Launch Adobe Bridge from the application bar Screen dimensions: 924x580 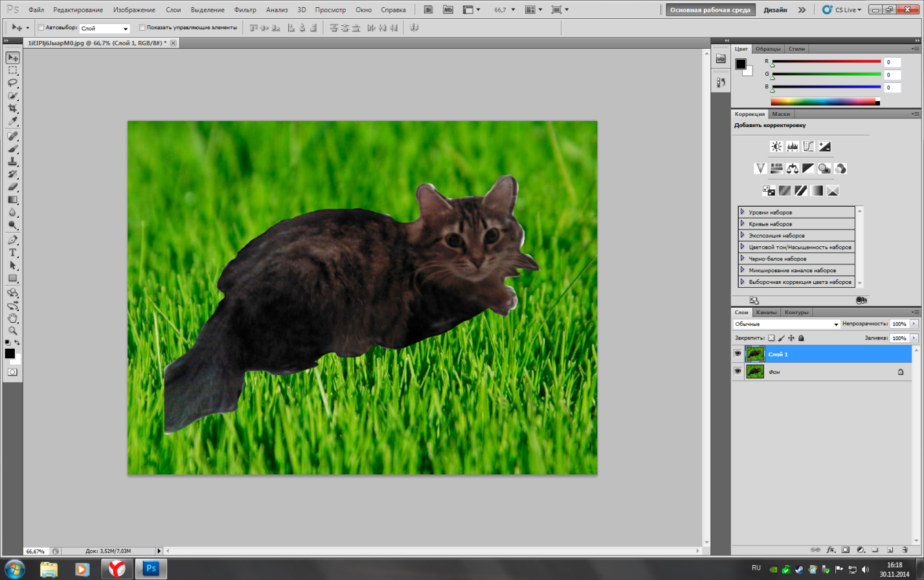tap(429, 10)
